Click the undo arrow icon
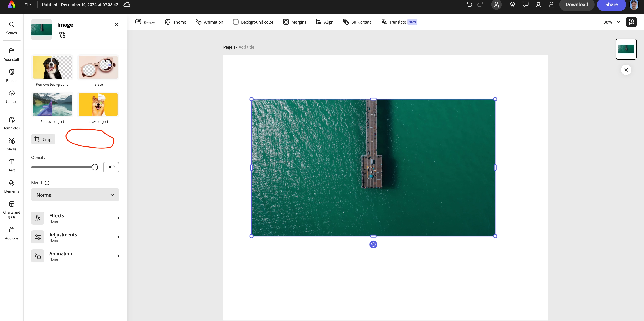The width and height of the screenshot is (644, 321). click(469, 4)
